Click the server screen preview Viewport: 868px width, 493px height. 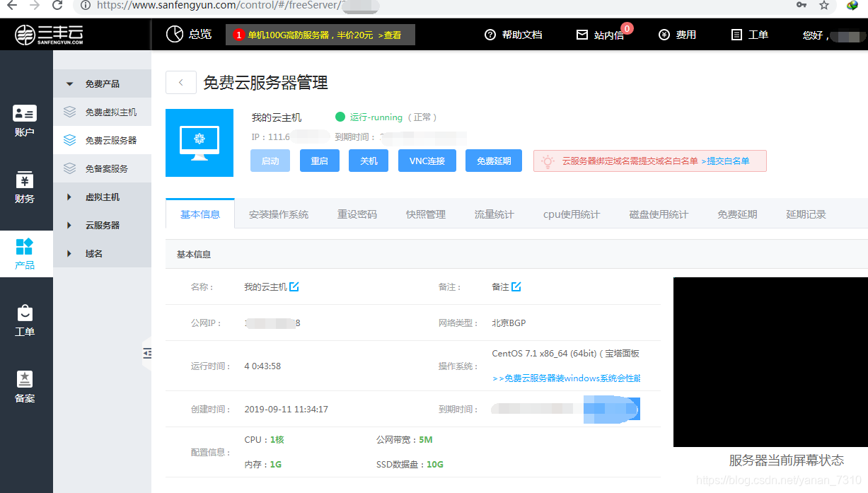point(770,362)
